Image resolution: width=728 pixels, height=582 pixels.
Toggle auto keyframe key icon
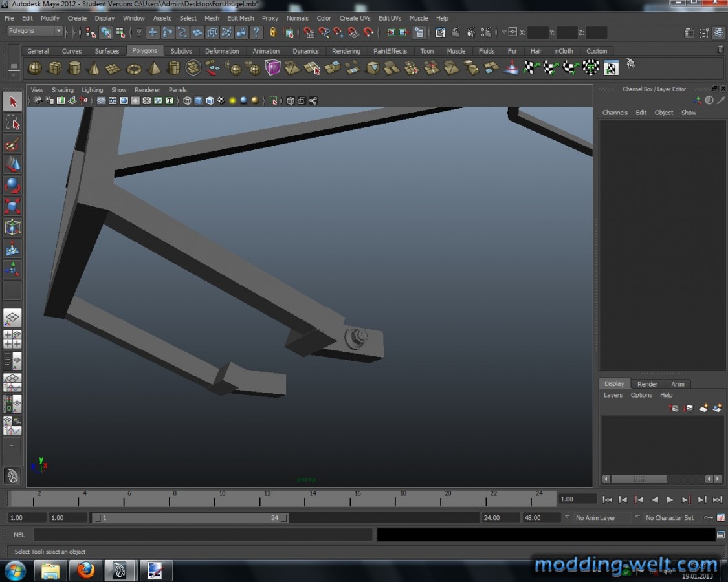point(709,517)
